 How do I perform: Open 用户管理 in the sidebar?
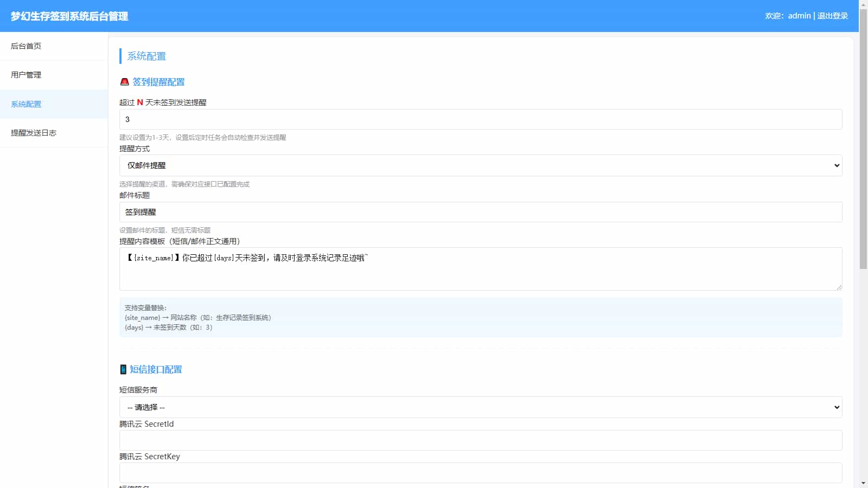pos(26,75)
